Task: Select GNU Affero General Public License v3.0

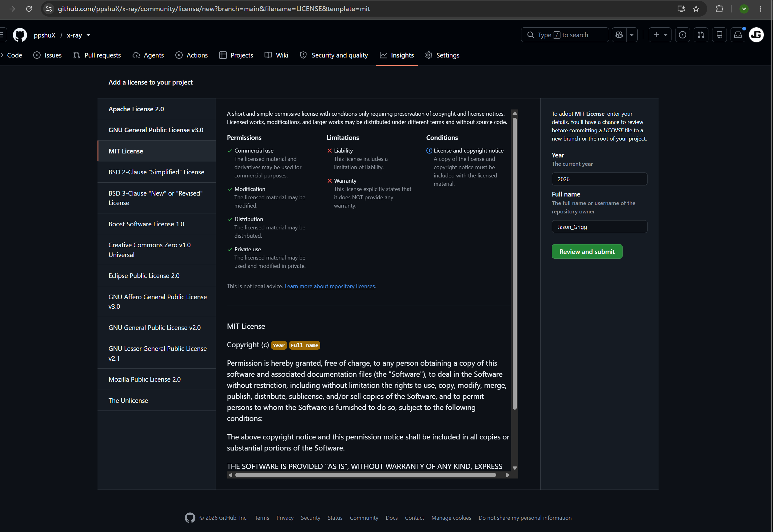Action: click(157, 302)
